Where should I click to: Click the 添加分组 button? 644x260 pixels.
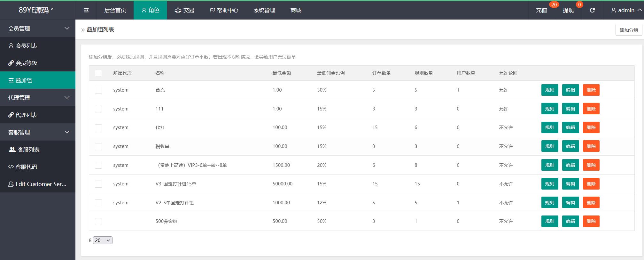[629, 30]
